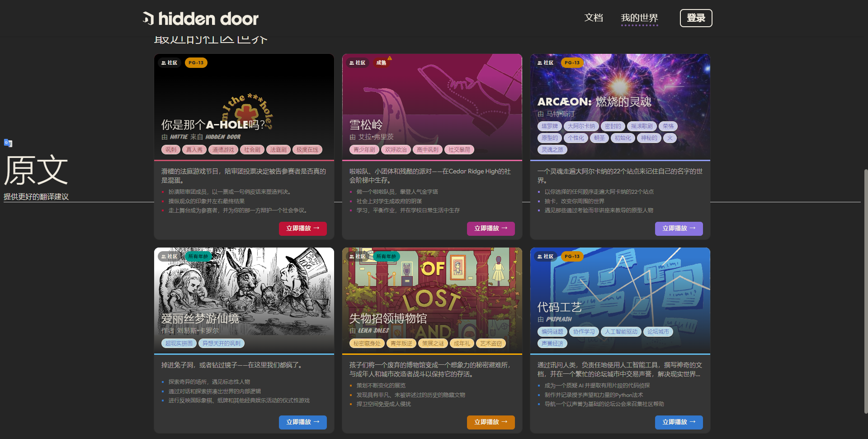Select the 人工智能驱动 tag
Screen dimensions: 868x439
pos(621,332)
